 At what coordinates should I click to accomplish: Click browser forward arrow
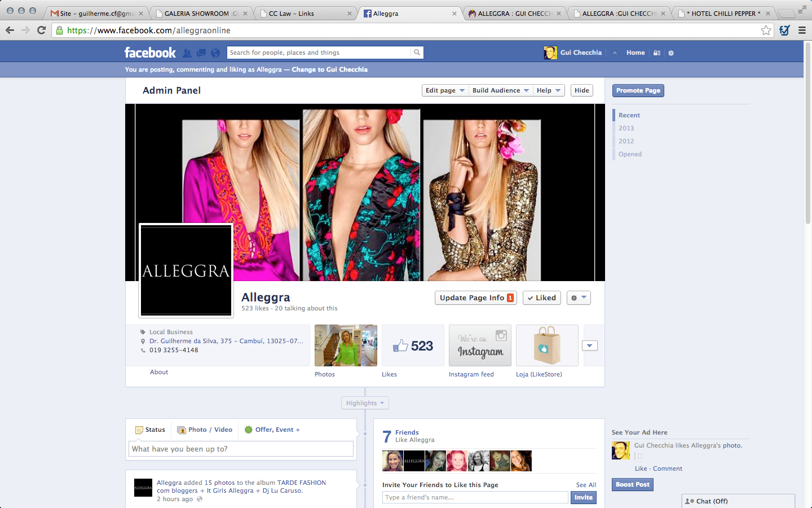coord(25,30)
